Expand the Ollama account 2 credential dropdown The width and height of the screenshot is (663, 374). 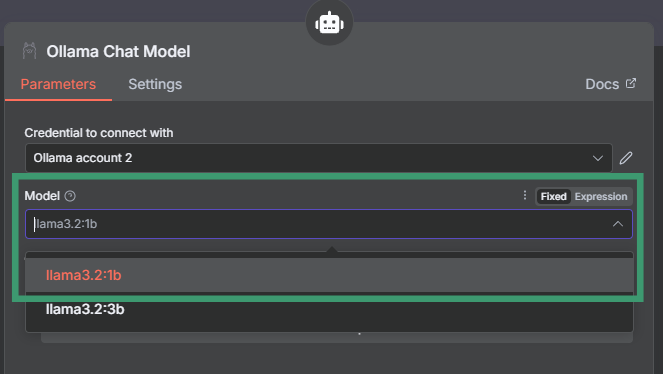(319, 158)
